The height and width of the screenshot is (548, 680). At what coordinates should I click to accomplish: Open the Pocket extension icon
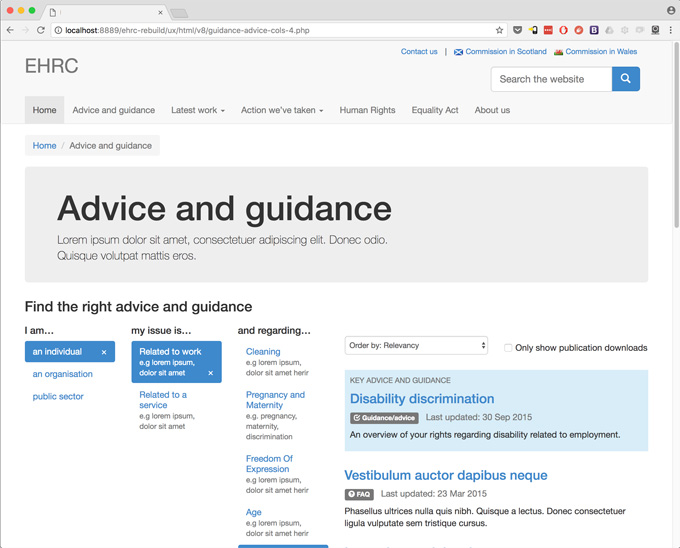point(517,30)
